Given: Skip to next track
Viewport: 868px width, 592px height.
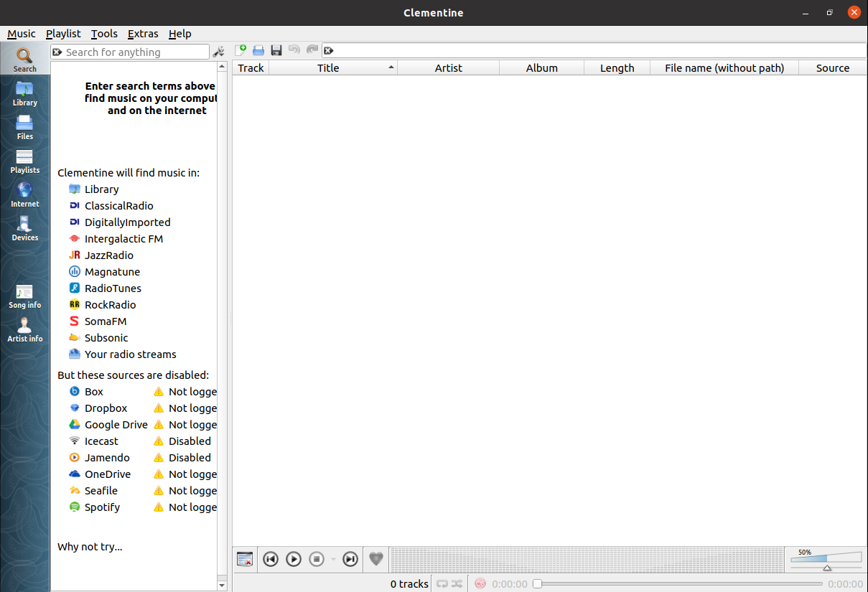Looking at the screenshot, I should 350,559.
